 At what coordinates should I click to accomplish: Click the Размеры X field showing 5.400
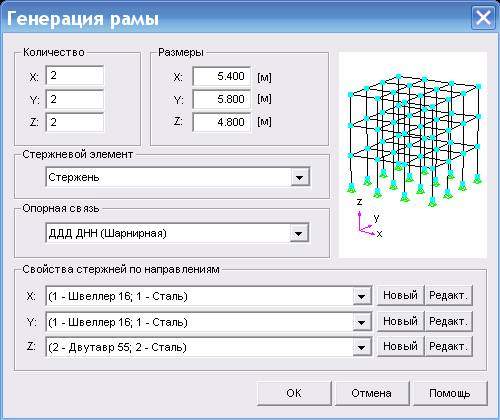pos(221,76)
